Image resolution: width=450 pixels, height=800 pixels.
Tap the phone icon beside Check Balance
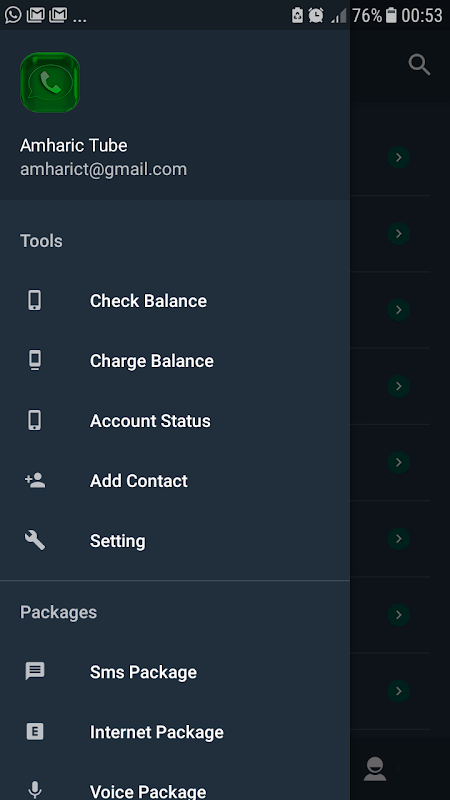[35, 301]
